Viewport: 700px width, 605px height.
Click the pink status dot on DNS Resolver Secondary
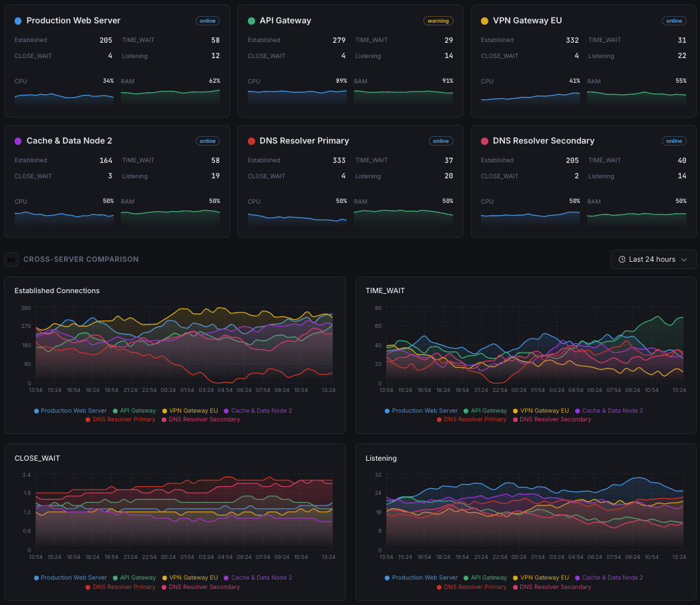(x=484, y=141)
